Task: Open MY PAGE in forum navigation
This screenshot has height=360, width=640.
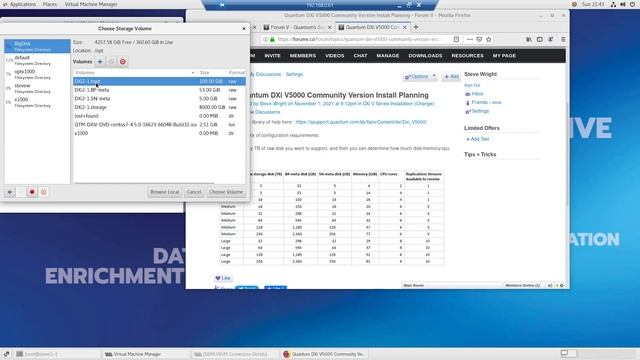Action: tap(504, 56)
